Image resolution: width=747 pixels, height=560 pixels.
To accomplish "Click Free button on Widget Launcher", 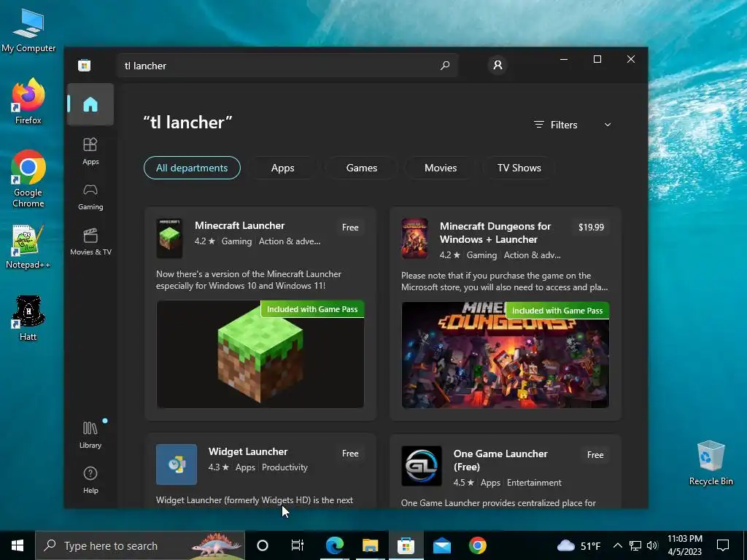I will [x=350, y=454].
